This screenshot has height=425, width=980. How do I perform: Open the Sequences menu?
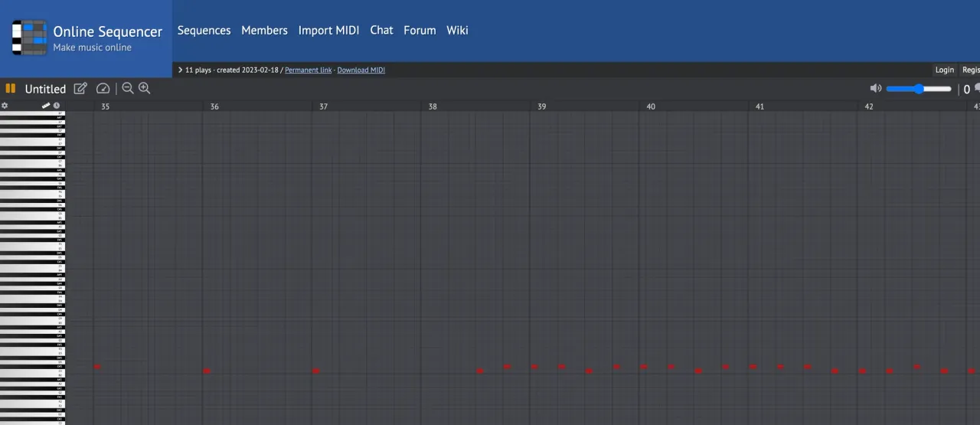click(204, 31)
